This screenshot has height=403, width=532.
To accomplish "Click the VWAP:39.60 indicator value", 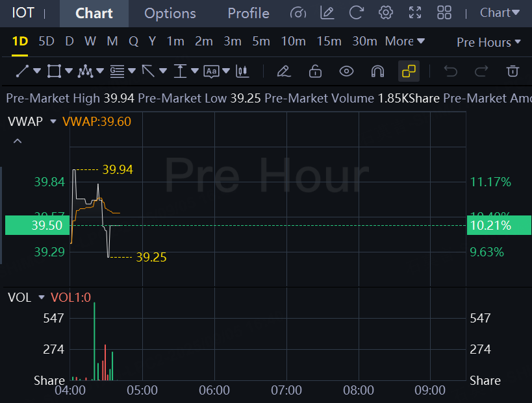I will point(97,121).
